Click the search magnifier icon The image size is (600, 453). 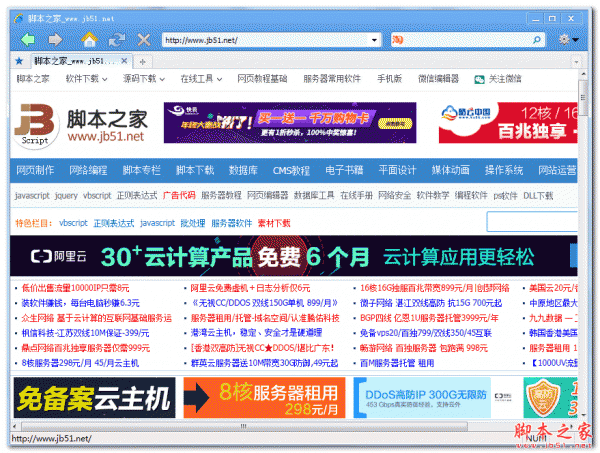click(537, 39)
